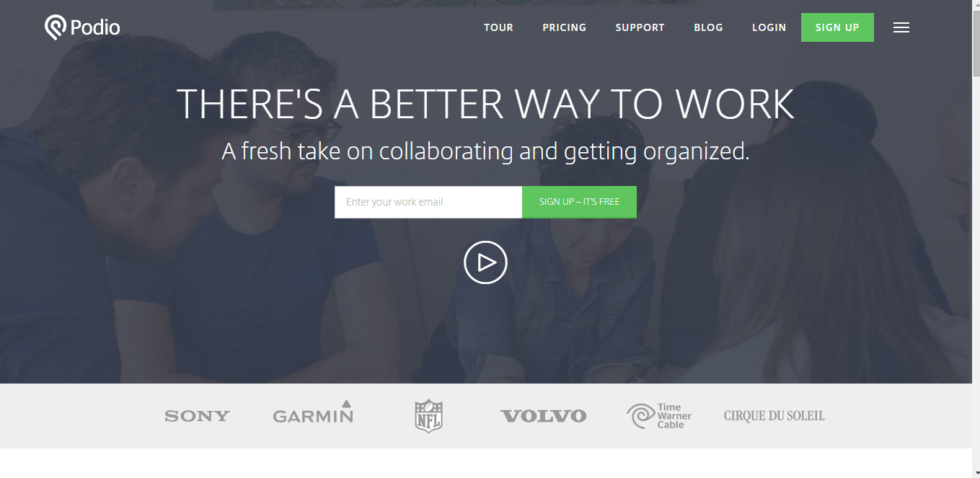
Task: Click the green Sign Up header button
Action: pos(837,27)
